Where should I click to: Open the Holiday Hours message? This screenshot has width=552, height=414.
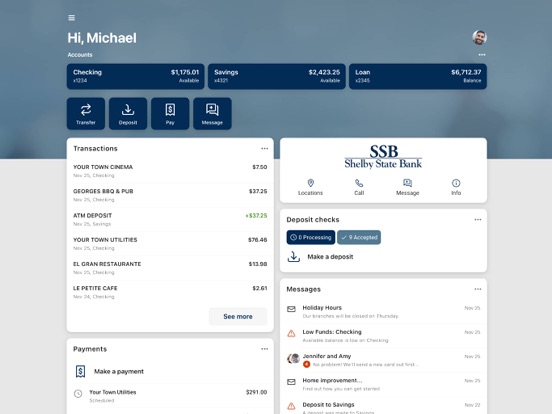point(383,312)
